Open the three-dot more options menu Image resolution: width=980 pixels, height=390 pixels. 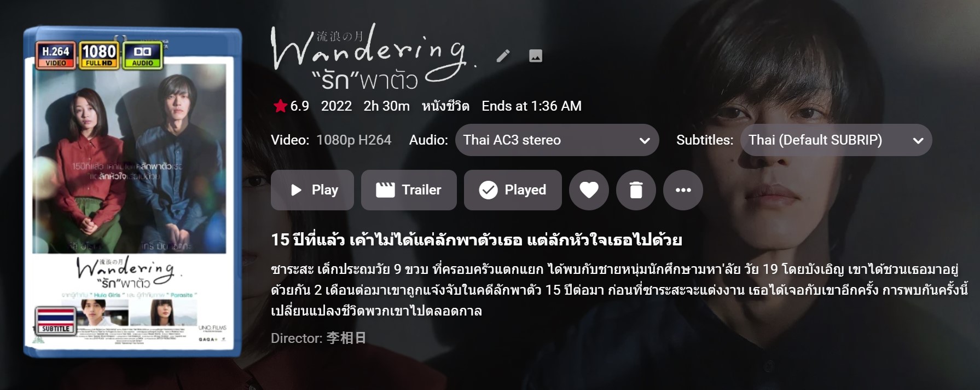(683, 190)
